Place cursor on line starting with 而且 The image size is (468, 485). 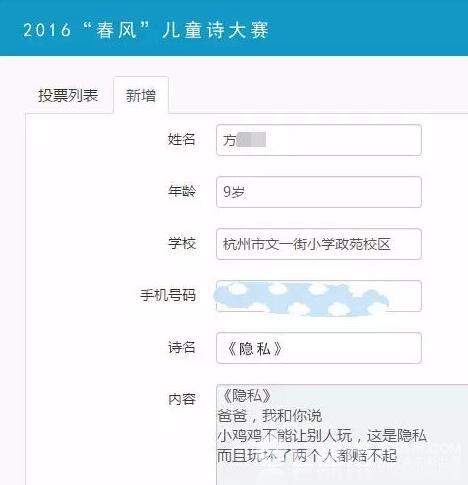coord(307,456)
